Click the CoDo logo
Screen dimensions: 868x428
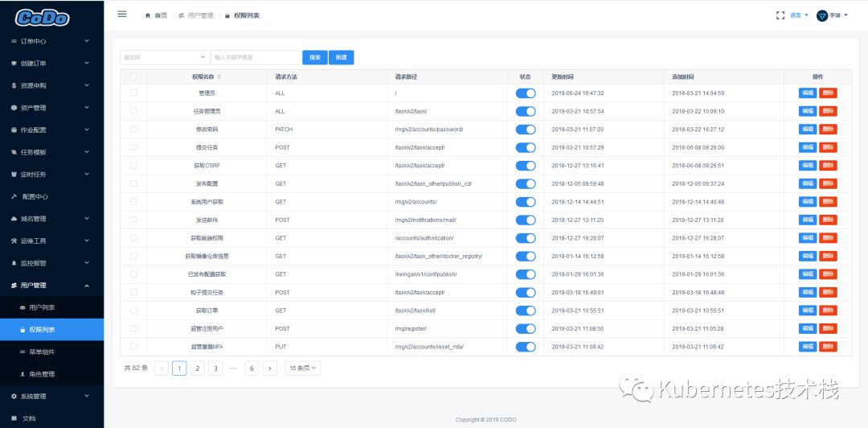(x=42, y=19)
